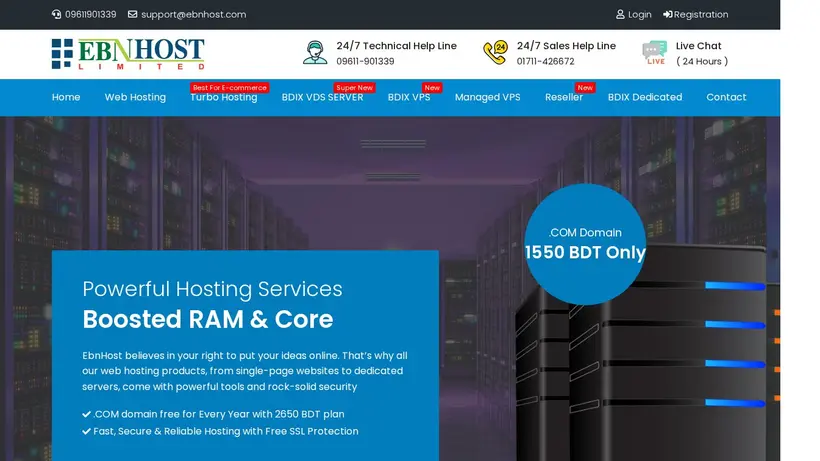Viewport: 820px width, 461px height.
Task: Click the envelope email icon
Action: (x=133, y=15)
